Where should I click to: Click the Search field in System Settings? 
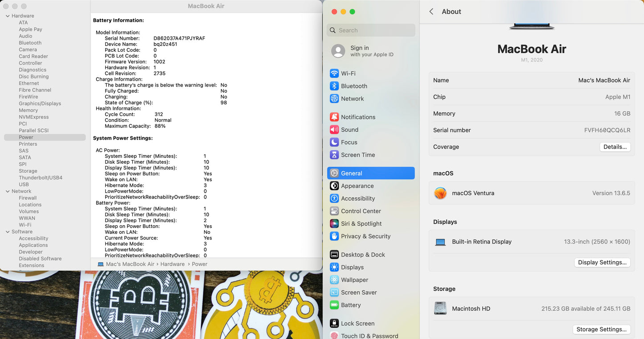371,30
